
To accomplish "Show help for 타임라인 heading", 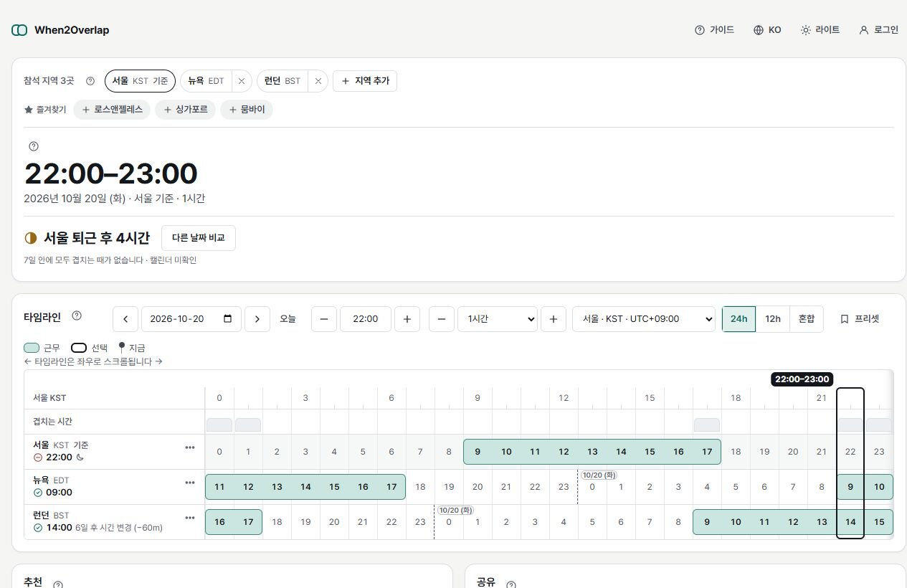I will click(77, 316).
